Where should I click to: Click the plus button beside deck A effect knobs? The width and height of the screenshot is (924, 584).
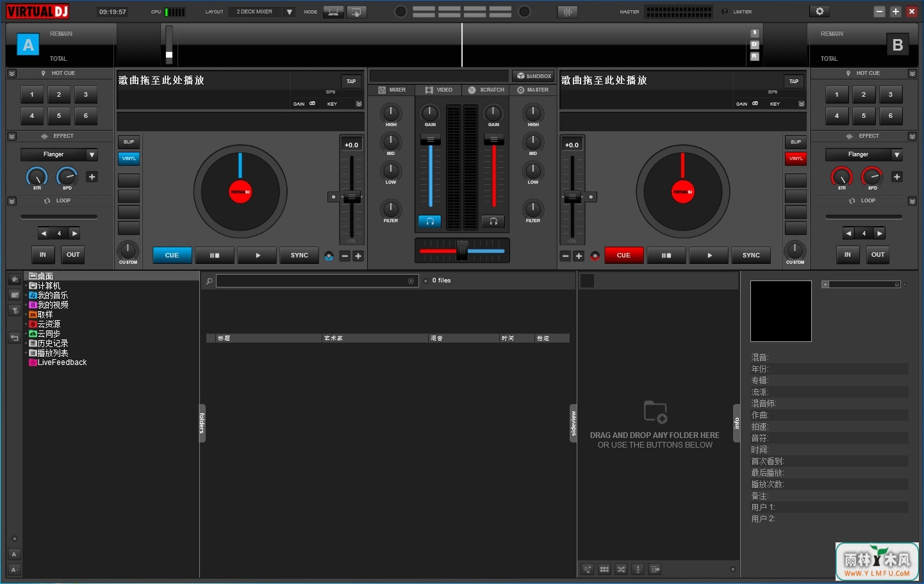[92, 177]
